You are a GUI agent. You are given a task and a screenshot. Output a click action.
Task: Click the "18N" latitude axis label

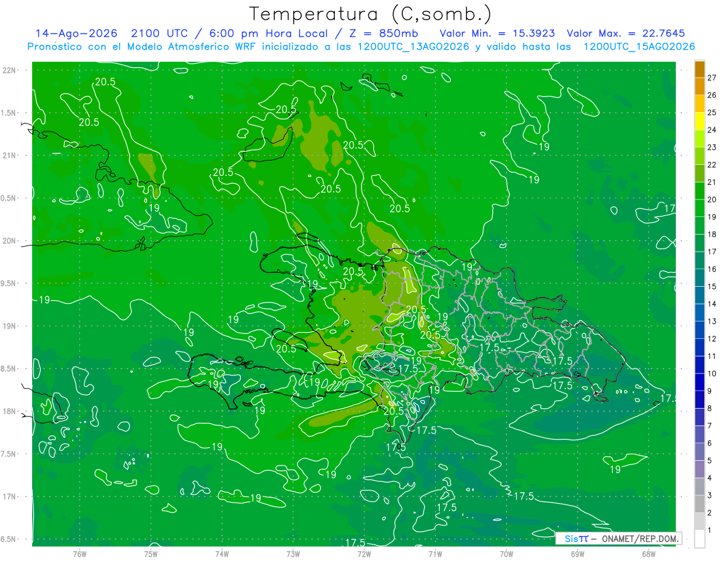click(10, 411)
